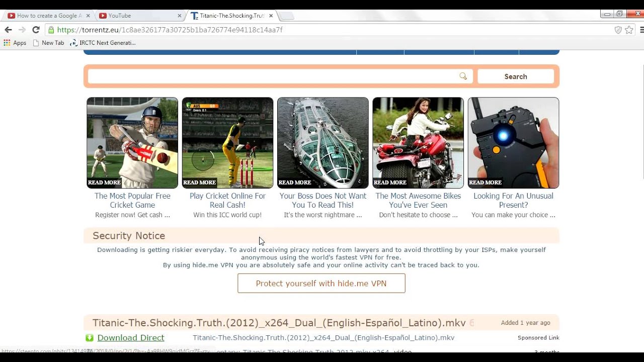Click Protect yourself with hide.me VPN button

pos(321,283)
